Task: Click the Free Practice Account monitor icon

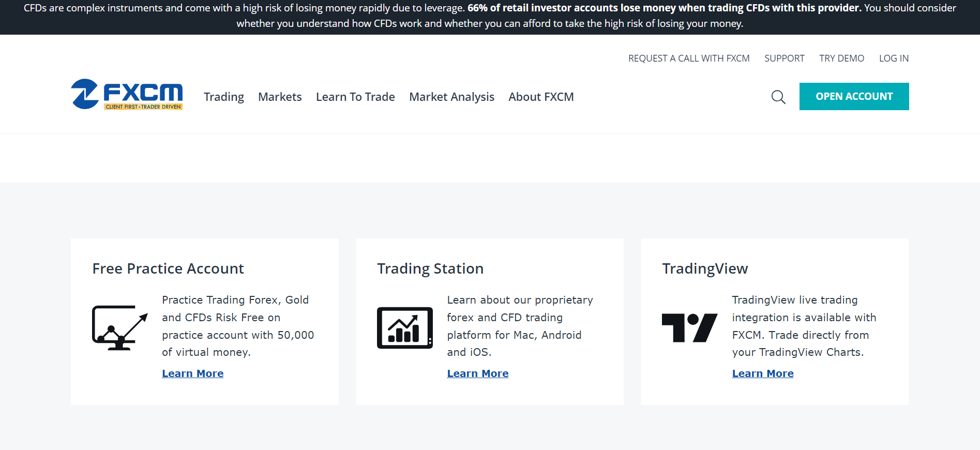Action: pos(120,328)
